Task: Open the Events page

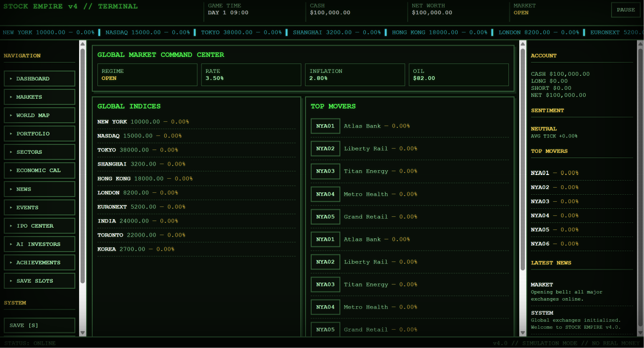Action: 40,207
